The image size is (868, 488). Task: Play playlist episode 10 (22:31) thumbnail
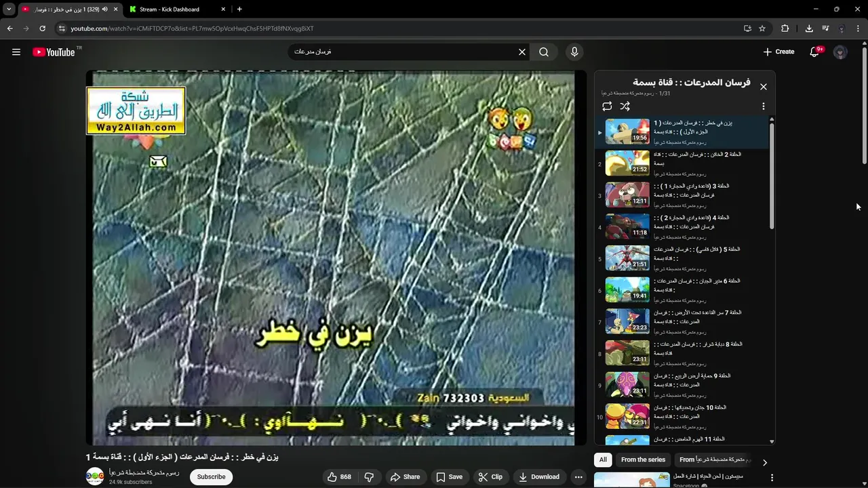pos(627,416)
